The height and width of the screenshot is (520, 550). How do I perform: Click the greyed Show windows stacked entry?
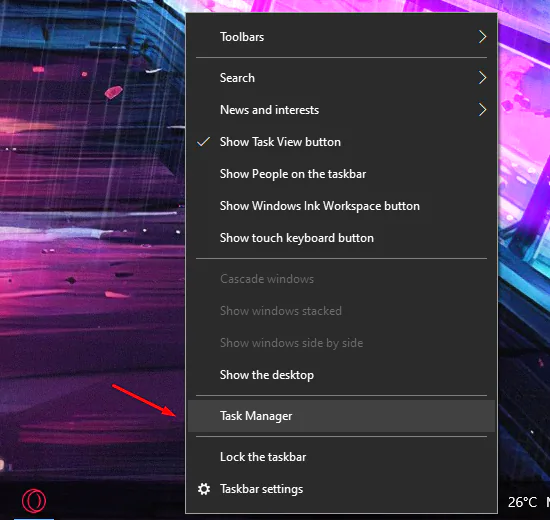(341, 311)
